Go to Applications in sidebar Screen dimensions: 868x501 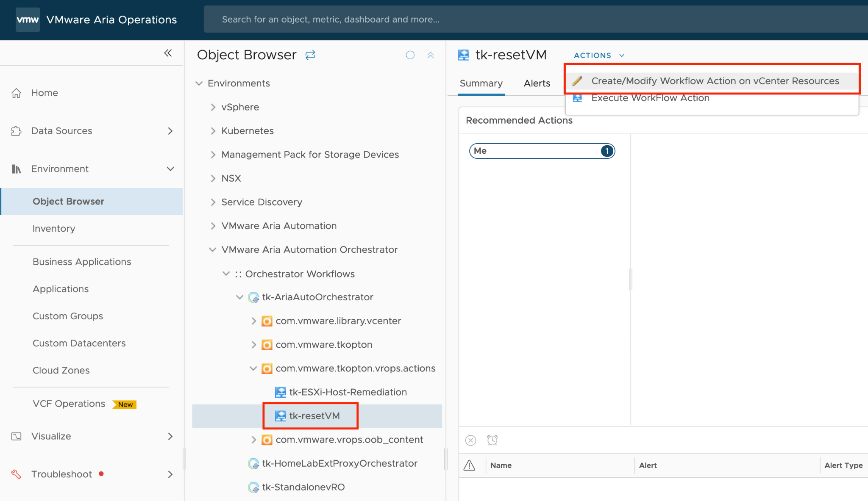61,289
